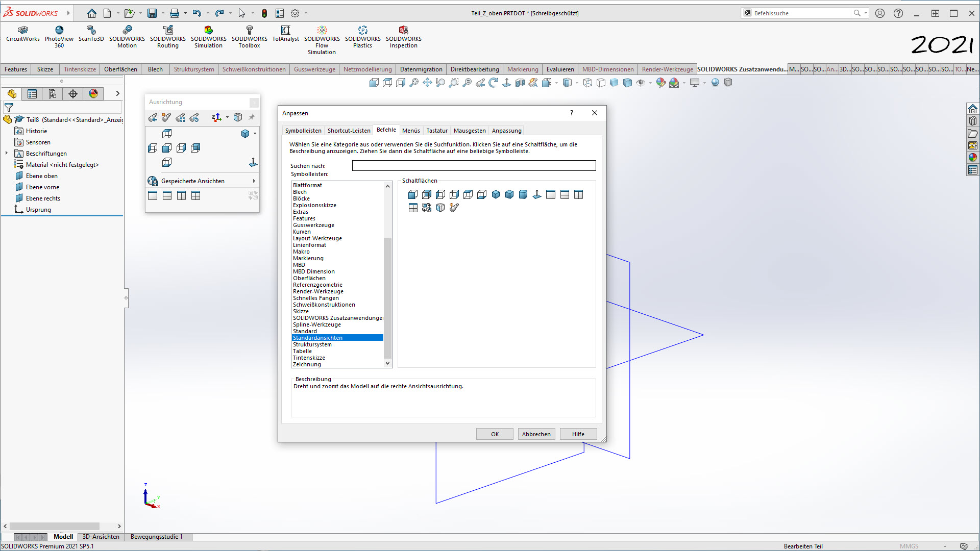Click the Isometric cube button in Schaltflächen
980x551 pixels.
pyautogui.click(x=496, y=194)
